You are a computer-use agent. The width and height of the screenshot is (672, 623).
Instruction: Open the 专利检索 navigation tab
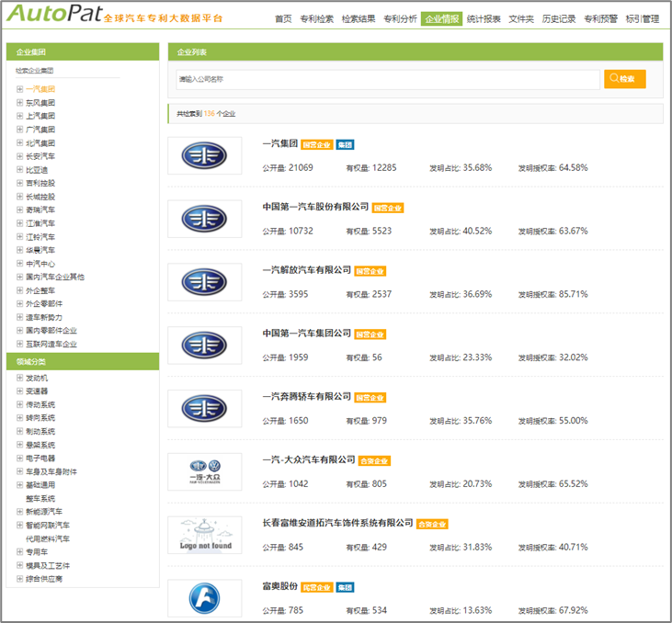click(316, 19)
